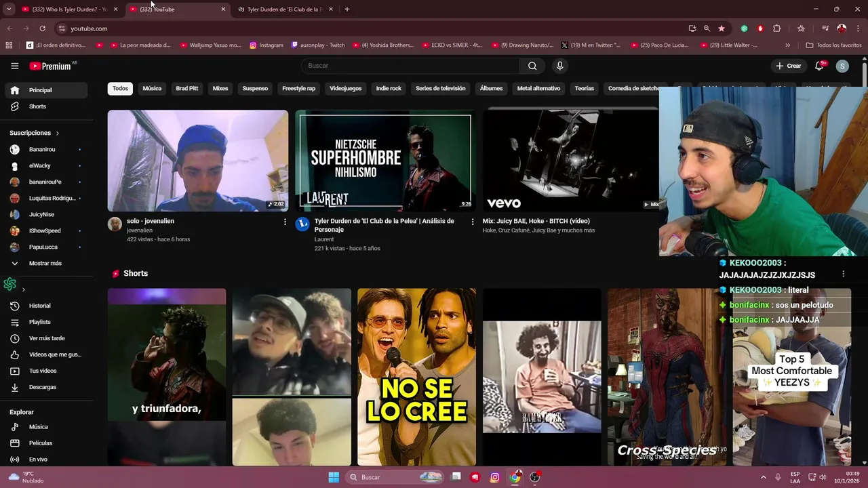Open the Cross Species Spider-Man short

[667, 377]
